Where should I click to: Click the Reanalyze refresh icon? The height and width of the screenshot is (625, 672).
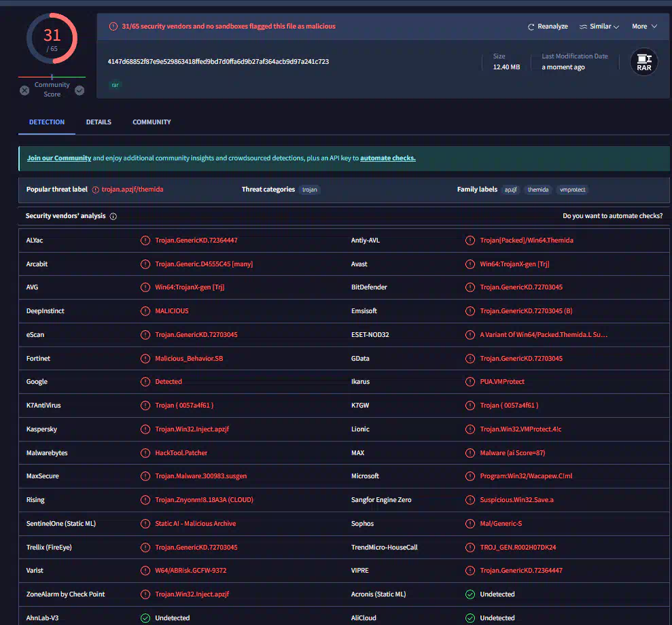tap(531, 26)
